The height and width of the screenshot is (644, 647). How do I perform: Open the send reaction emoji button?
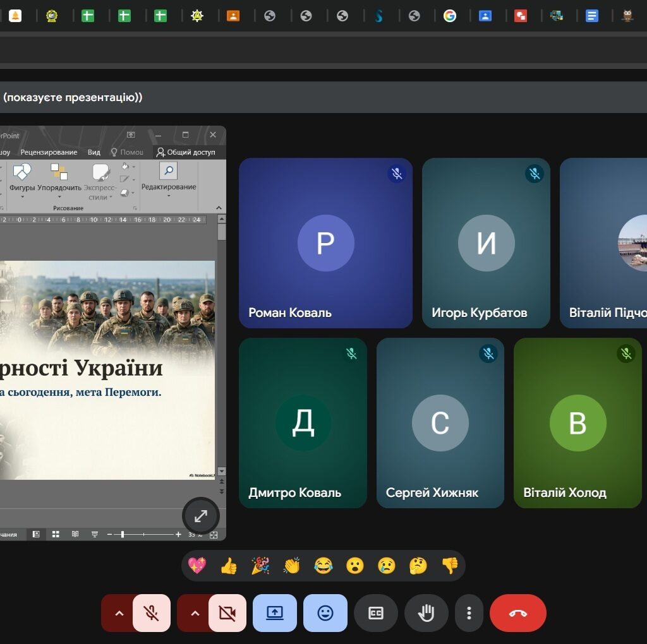click(325, 613)
